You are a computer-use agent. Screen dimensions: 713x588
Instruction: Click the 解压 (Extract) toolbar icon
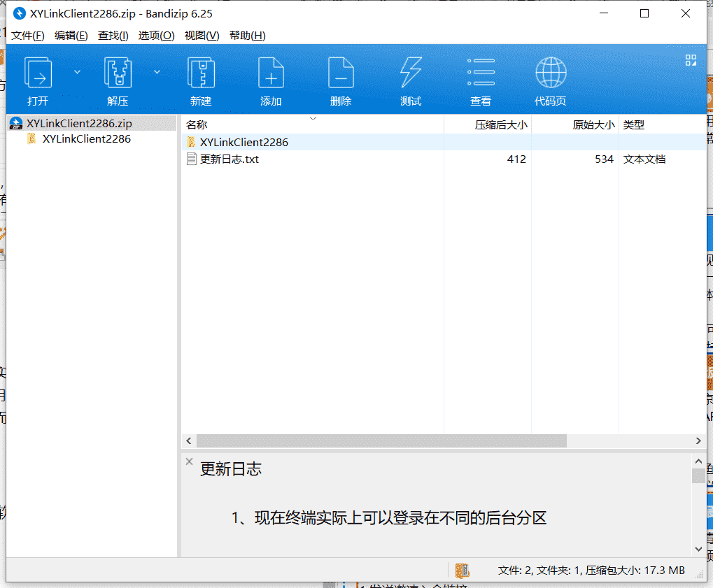tap(118, 73)
